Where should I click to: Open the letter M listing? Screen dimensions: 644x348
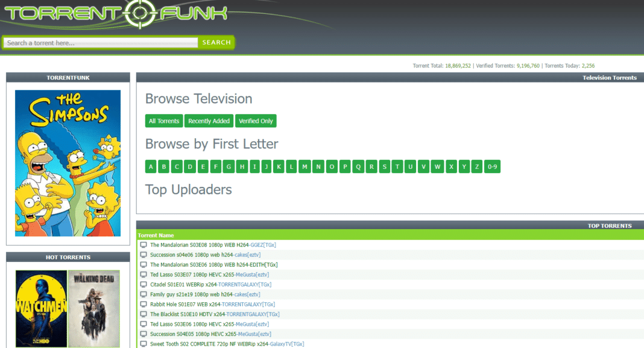coord(303,166)
